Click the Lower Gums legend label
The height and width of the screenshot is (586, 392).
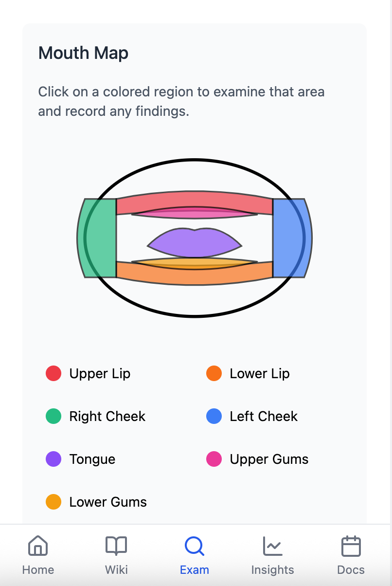coord(108,502)
